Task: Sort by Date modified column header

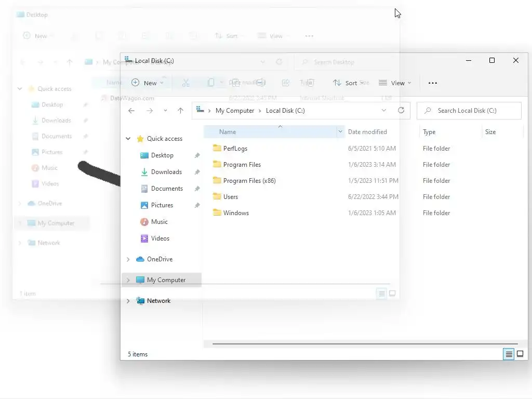Action: (367, 131)
